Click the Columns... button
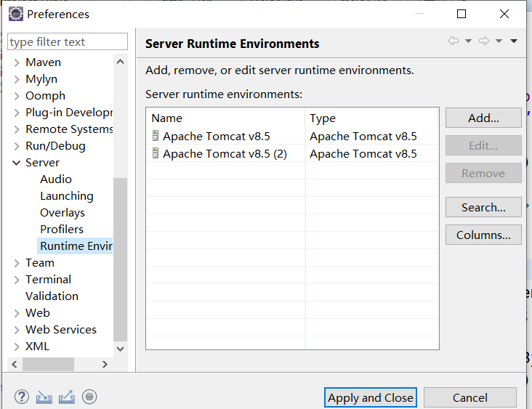 coord(483,235)
